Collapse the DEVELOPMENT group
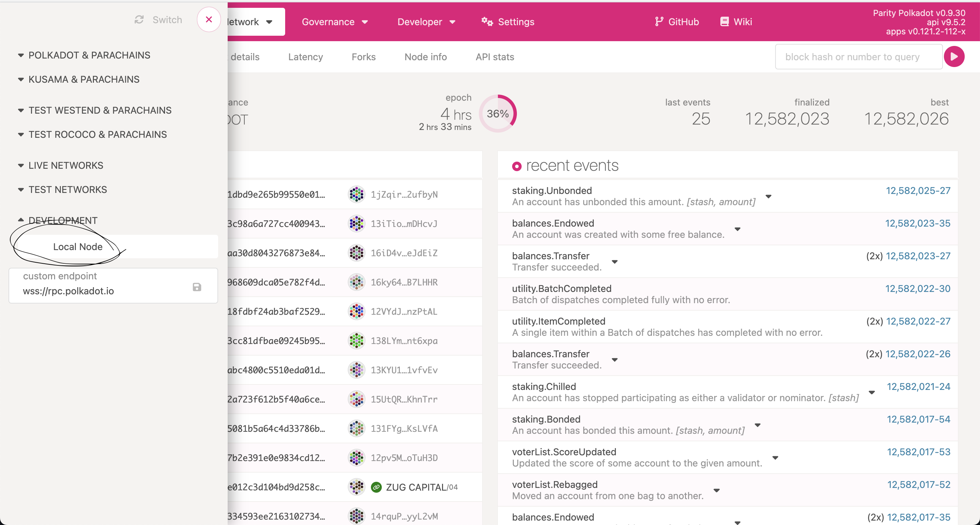This screenshot has width=980, height=525. click(57, 220)
